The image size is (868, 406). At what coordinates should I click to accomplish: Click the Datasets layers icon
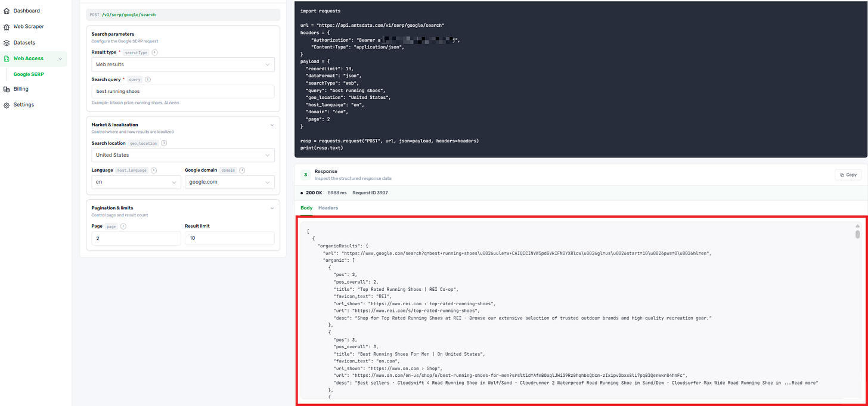(x=7, y=43)
